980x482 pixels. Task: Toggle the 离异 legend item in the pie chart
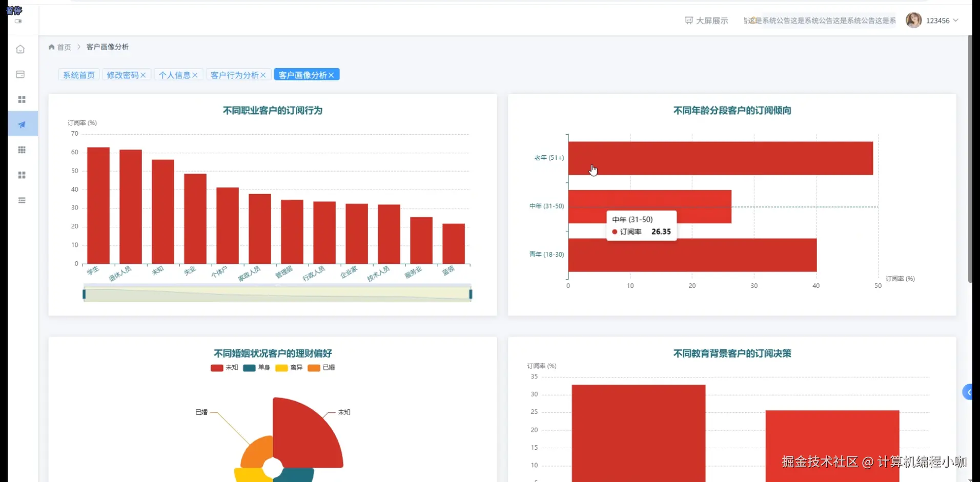(289, 368)
